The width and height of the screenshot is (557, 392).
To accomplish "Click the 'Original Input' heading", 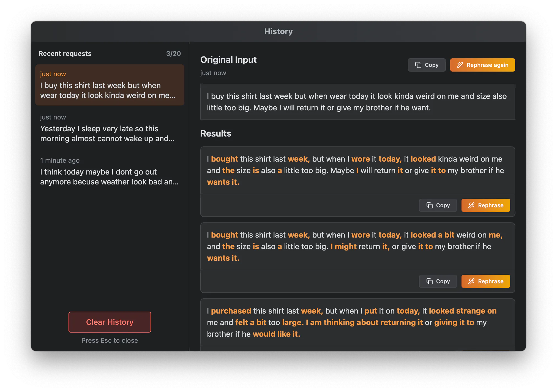I will 228,60.
